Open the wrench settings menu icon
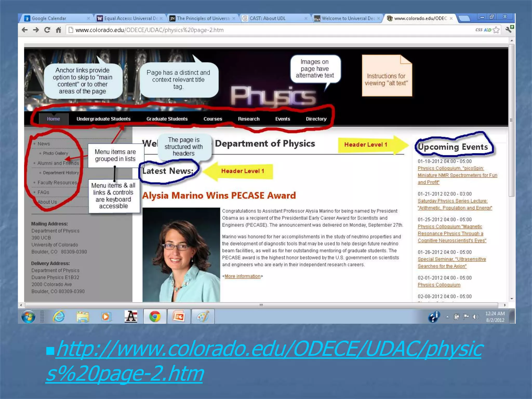This screenshot has height=399, width=532. click(x=510, y=29)
